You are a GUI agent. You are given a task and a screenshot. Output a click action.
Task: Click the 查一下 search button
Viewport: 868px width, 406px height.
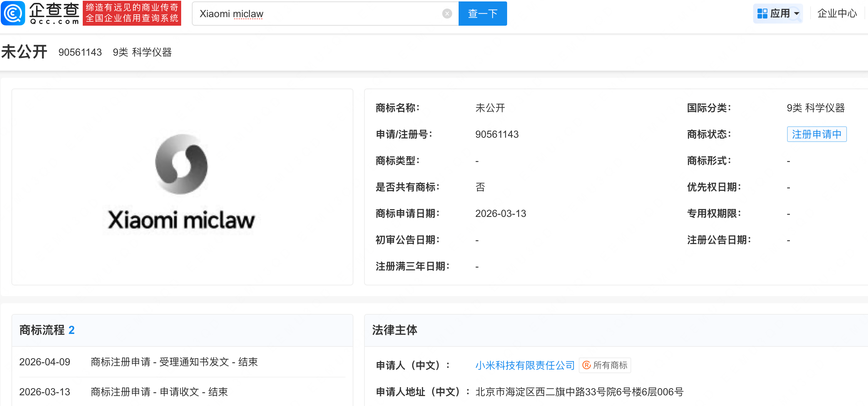(482, 14)
